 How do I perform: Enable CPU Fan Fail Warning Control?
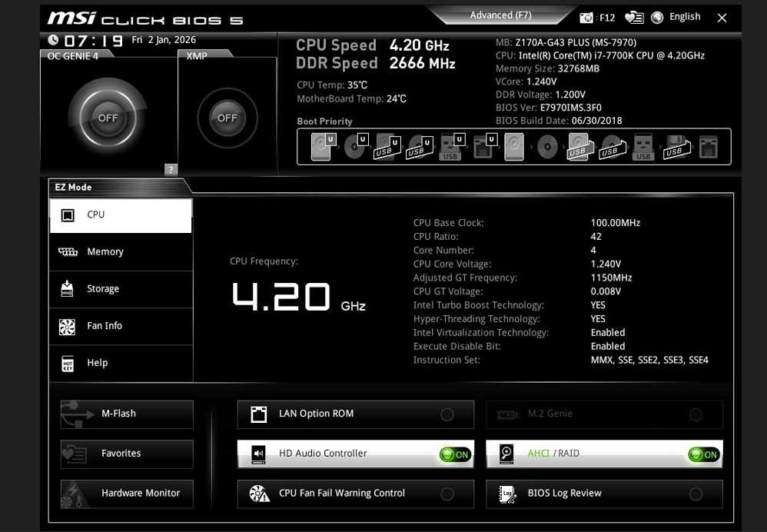(x=356, y=494)
